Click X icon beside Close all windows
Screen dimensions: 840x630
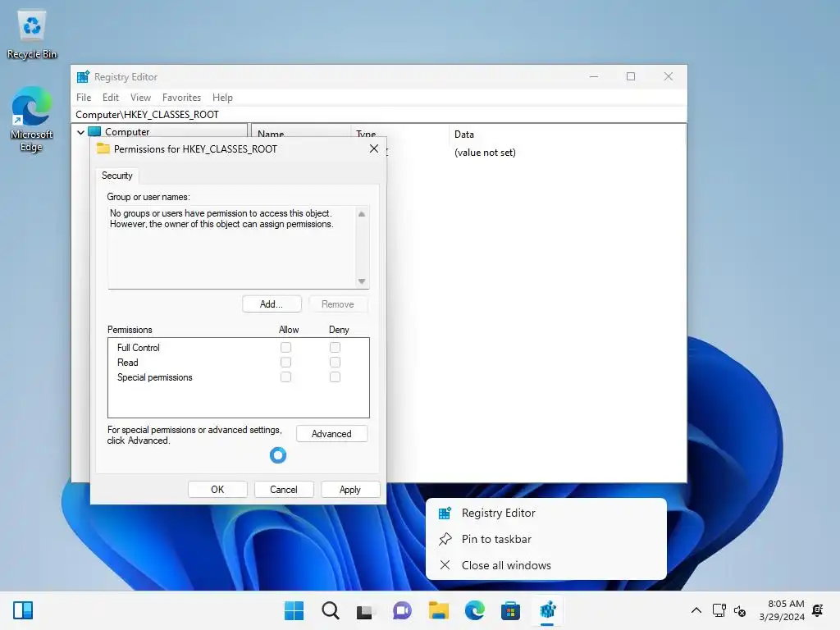pos(445,564)
